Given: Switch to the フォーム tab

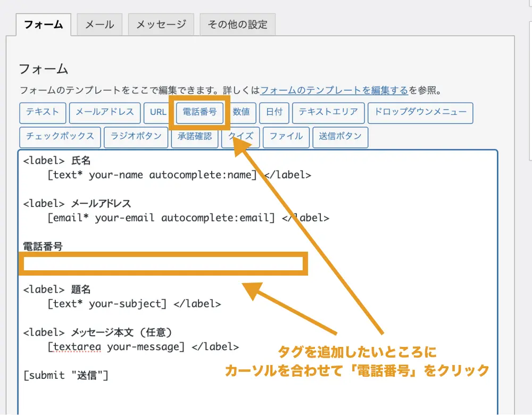Looking at the screenshot, I should click(x=44, y=24).
